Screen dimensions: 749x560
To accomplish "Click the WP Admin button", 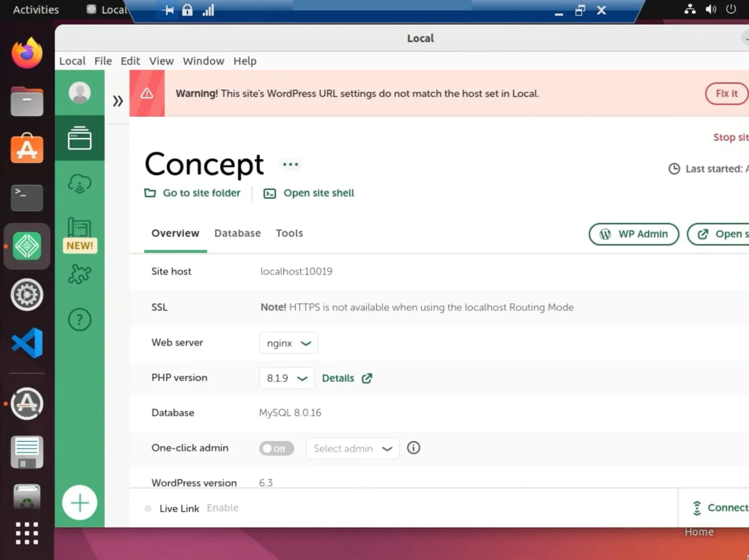I will pyautogui.click(x=634, y=234).
